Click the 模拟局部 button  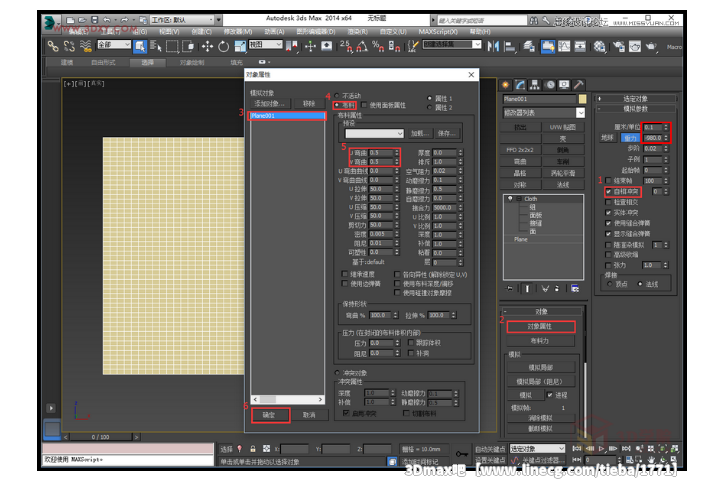(x=540, y=367)
